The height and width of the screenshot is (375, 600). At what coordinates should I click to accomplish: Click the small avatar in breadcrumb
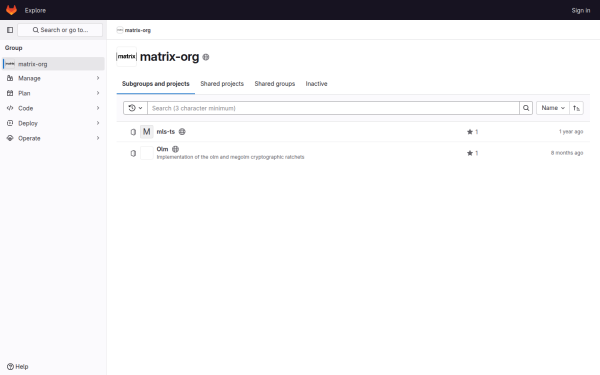[120, 30]
